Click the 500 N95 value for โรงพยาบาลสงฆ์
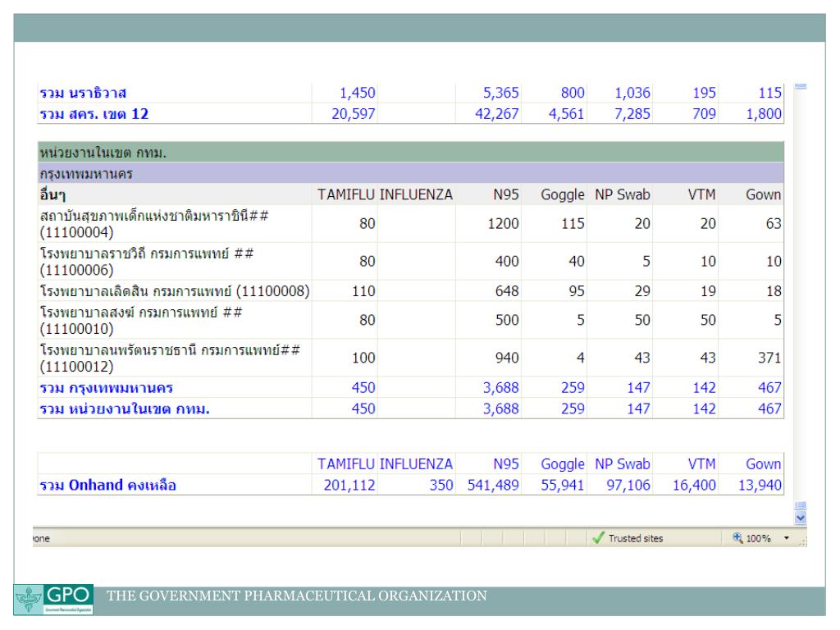Screen dimensions: 840x630 [507, 321]
